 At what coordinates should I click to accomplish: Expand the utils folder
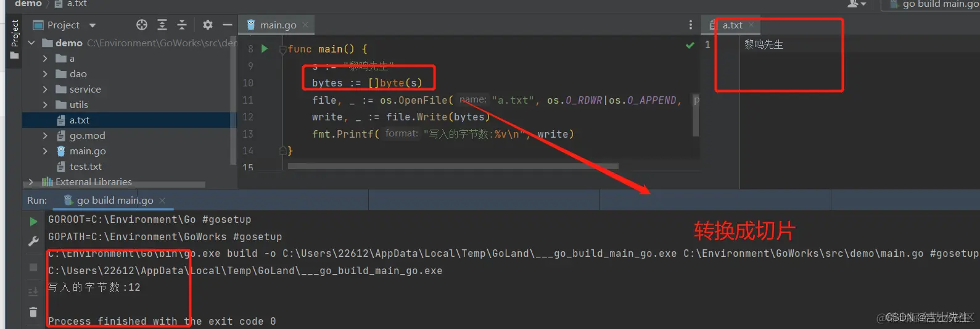pyautogui.click(x=45, y=105)
